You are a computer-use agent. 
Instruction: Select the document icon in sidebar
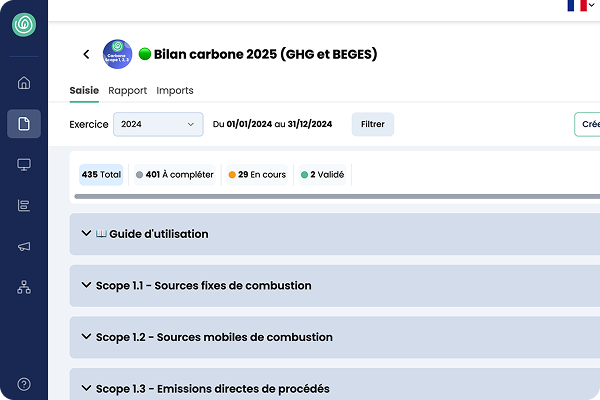pos(24,124)
